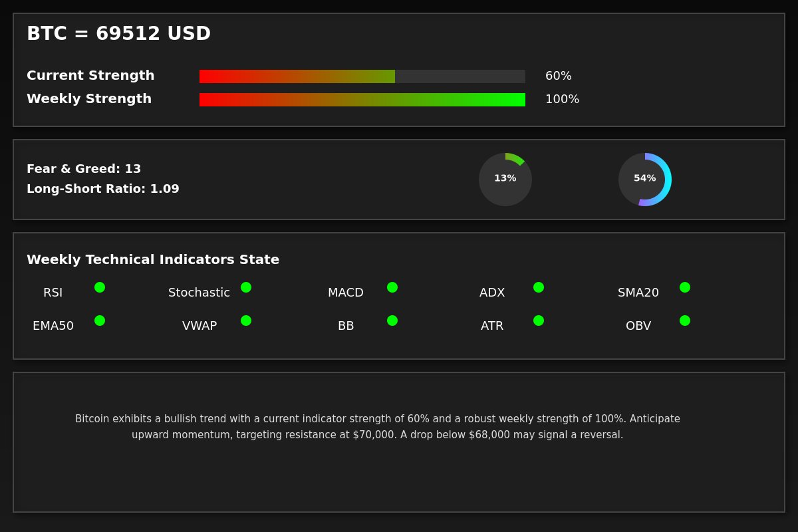The width and height of the screenshot is (798, 532).
Task: Click the EMA50 indicator green dot
Action: pyautogui.click(x=100, y=321)
